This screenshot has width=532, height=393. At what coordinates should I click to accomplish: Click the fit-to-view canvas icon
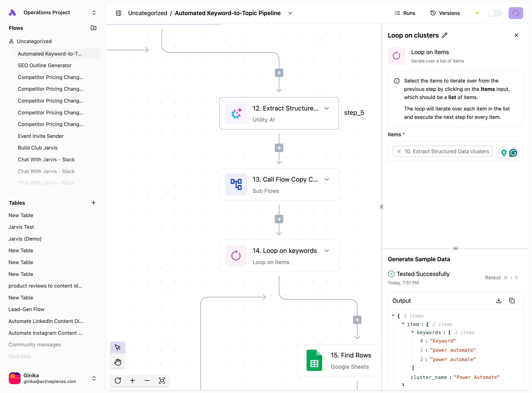162,380
